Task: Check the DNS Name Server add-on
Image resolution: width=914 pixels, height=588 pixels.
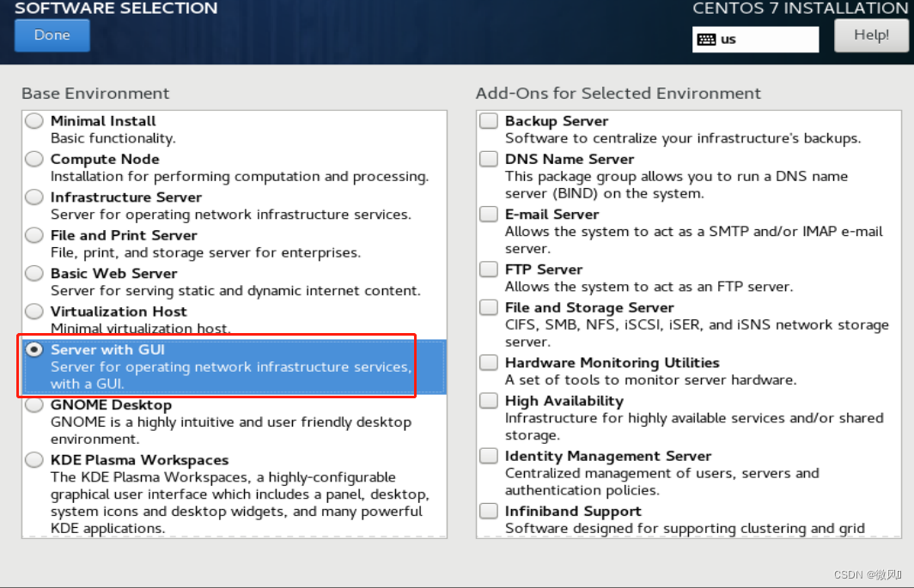Action: click(x=489, y=159)
